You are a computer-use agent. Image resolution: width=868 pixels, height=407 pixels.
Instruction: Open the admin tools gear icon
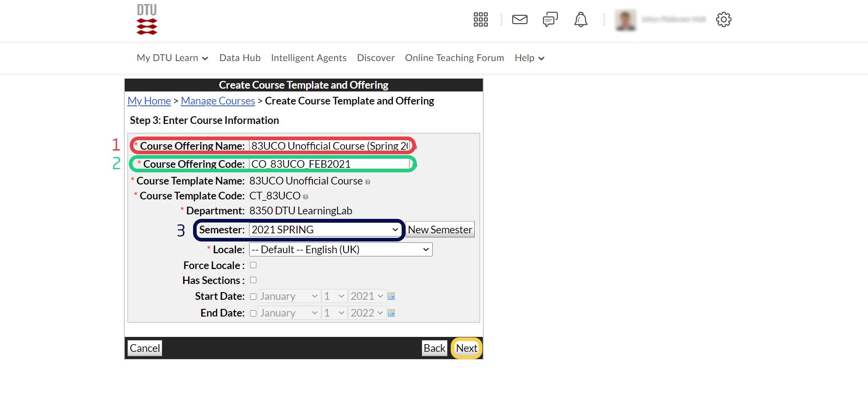pyautogui.click(x=723, y=19)
